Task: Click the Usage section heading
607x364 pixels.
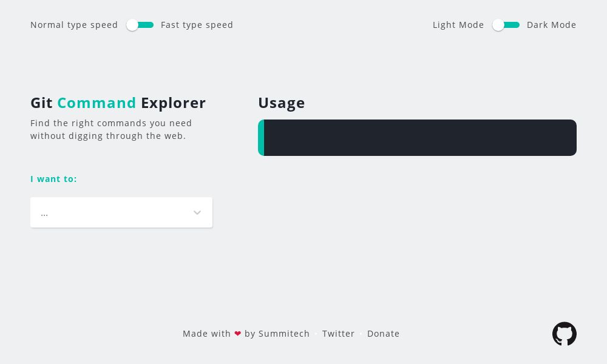Action: pos(282,103)
